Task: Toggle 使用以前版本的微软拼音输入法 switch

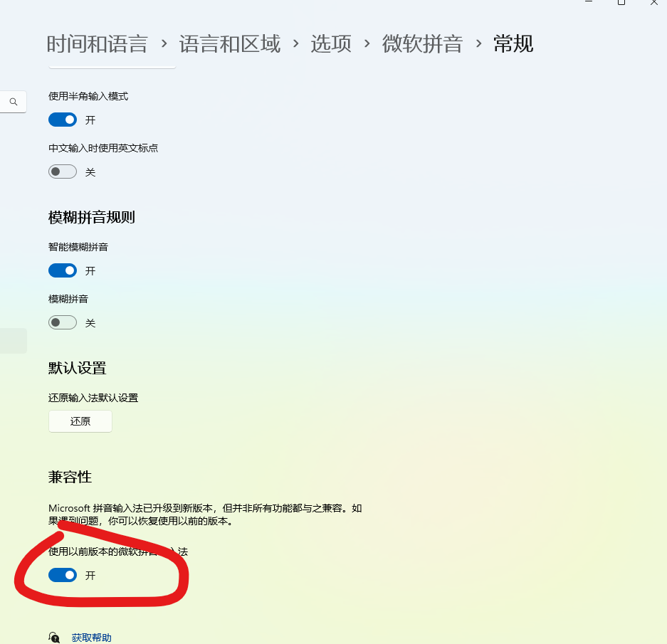Action: click(63, 575)
